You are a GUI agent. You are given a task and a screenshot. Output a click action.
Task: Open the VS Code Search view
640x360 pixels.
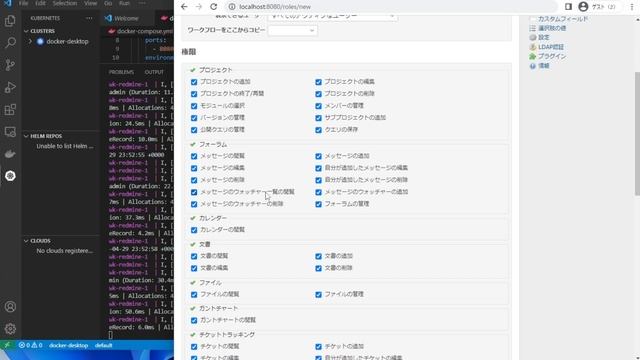[10, 42]
